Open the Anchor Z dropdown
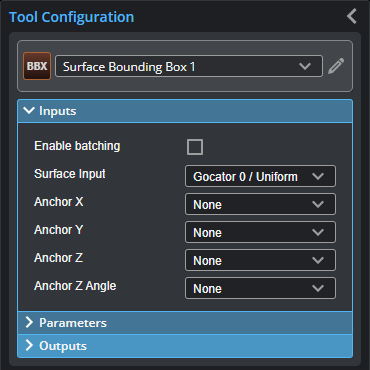Viewport: 370px width, 370px height. [x=260, y=260]
